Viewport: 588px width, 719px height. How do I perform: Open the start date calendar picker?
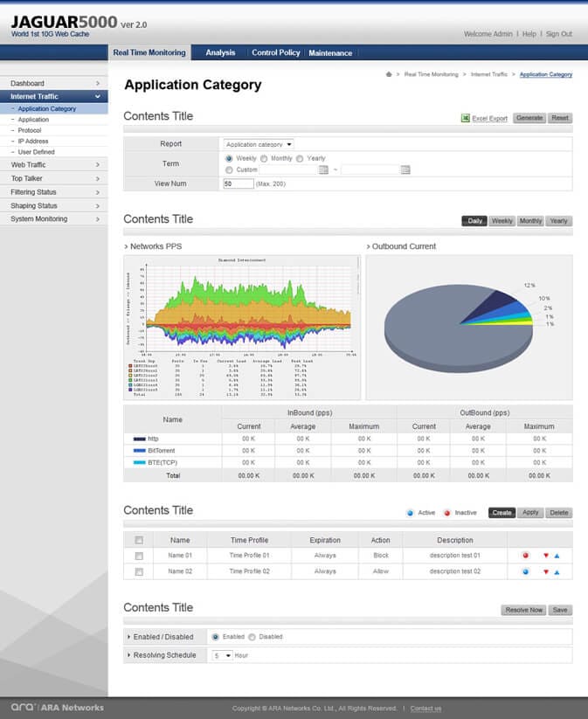click(x=323, y=169)
